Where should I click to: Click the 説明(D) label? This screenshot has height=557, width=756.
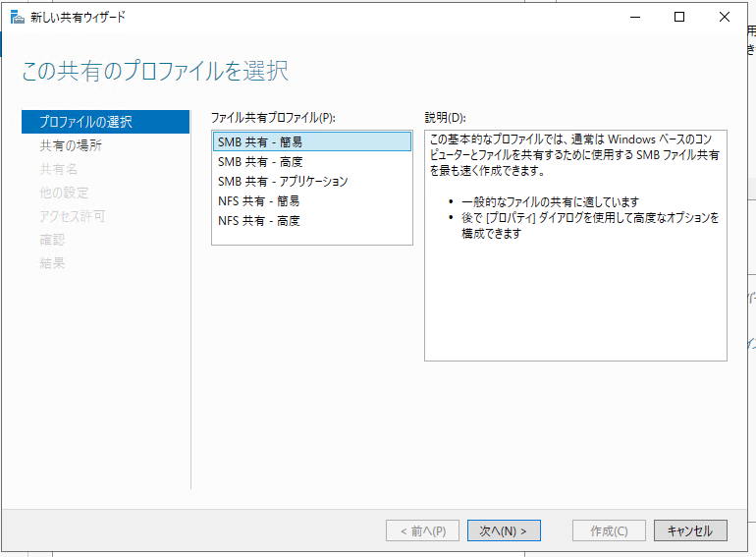445,118
